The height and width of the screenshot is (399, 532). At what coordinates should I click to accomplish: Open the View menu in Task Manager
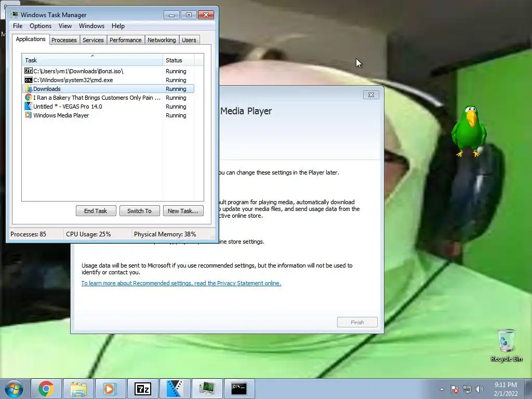pos(65,26)
